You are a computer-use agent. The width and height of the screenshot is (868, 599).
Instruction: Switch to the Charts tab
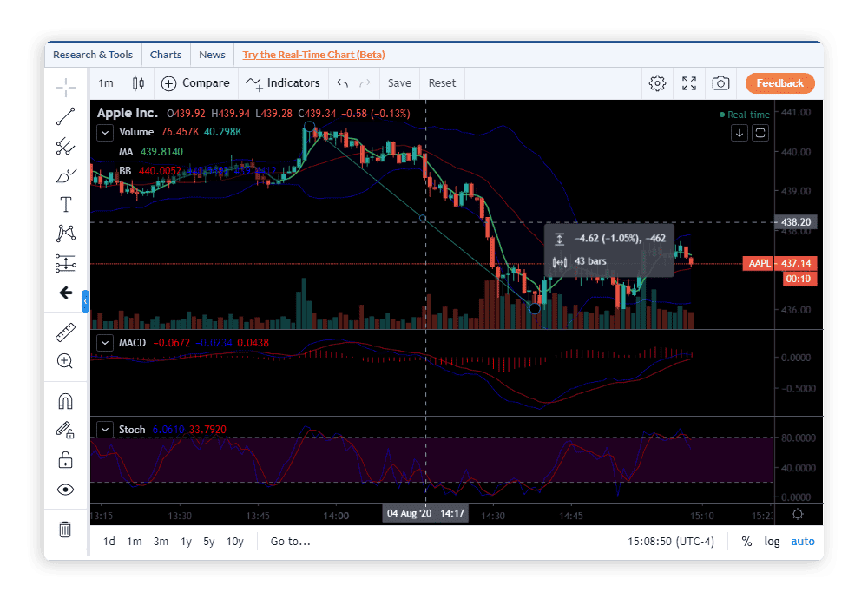166,54
